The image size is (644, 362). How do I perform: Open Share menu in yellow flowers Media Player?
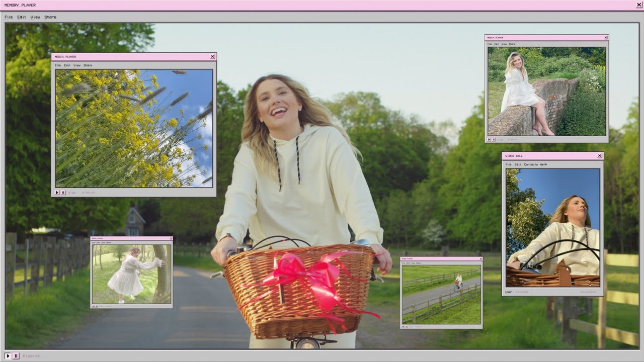pos(88,65)
